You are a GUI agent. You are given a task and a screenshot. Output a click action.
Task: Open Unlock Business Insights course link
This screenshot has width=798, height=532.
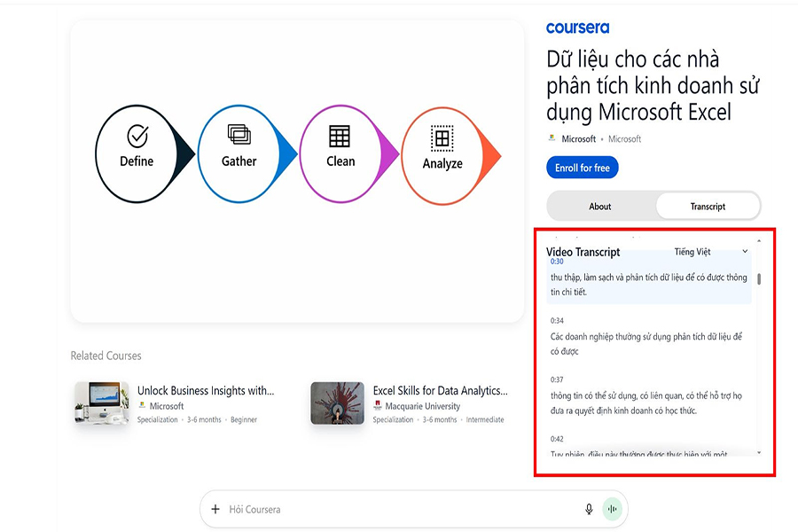tap(206, 390)
